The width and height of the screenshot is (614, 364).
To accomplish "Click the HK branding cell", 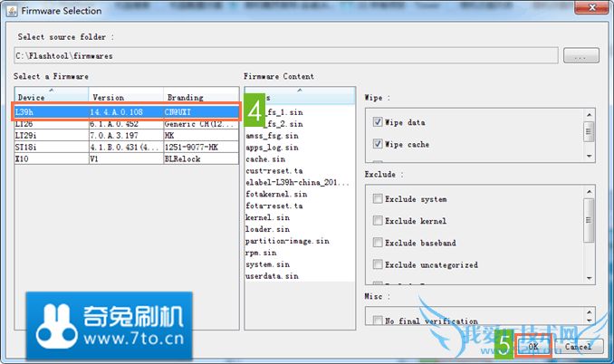I will coord(201,136).
